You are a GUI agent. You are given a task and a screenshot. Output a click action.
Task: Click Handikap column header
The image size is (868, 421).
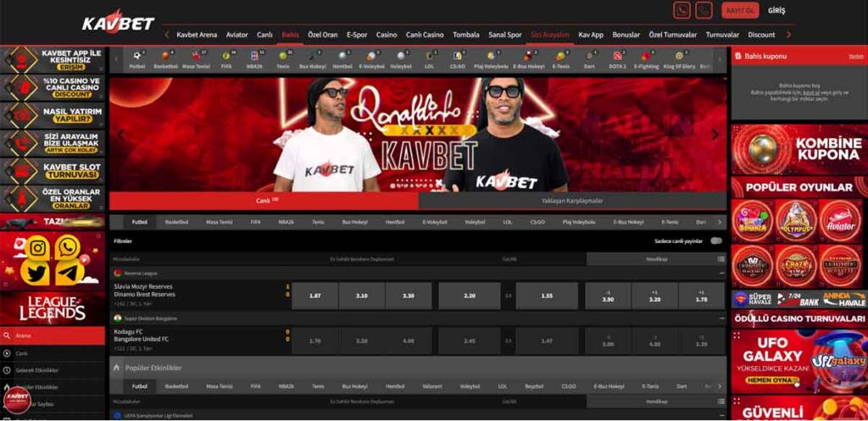point(656,259)
